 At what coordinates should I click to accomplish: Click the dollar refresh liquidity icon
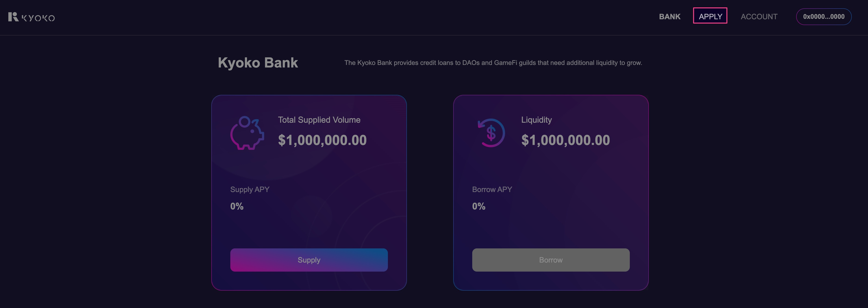(x=491, y=133)
